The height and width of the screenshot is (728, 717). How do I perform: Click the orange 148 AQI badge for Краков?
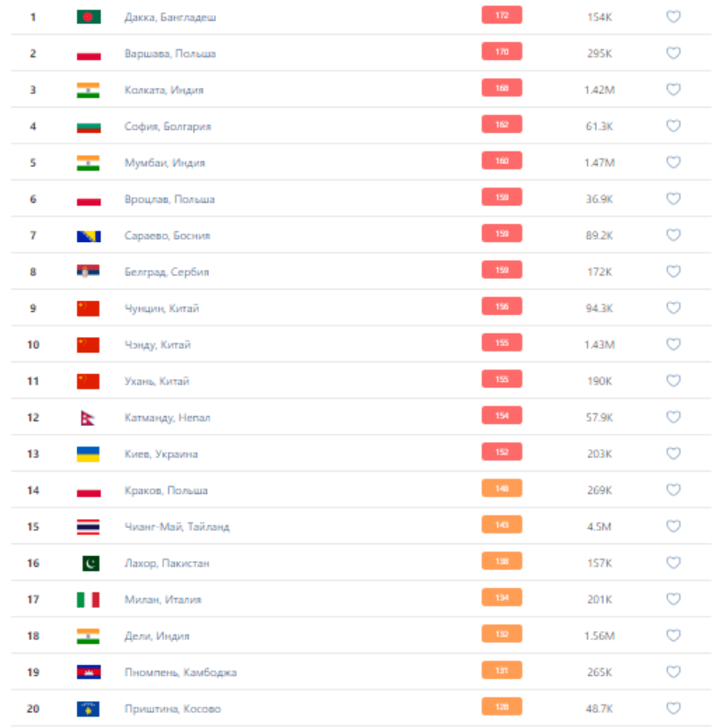(501, 489)
